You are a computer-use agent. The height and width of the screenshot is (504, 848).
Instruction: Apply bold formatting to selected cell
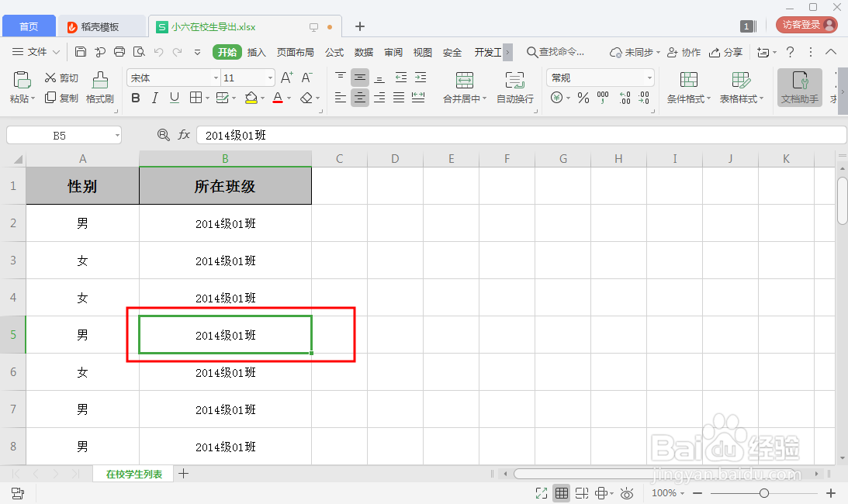coord(136,98)
